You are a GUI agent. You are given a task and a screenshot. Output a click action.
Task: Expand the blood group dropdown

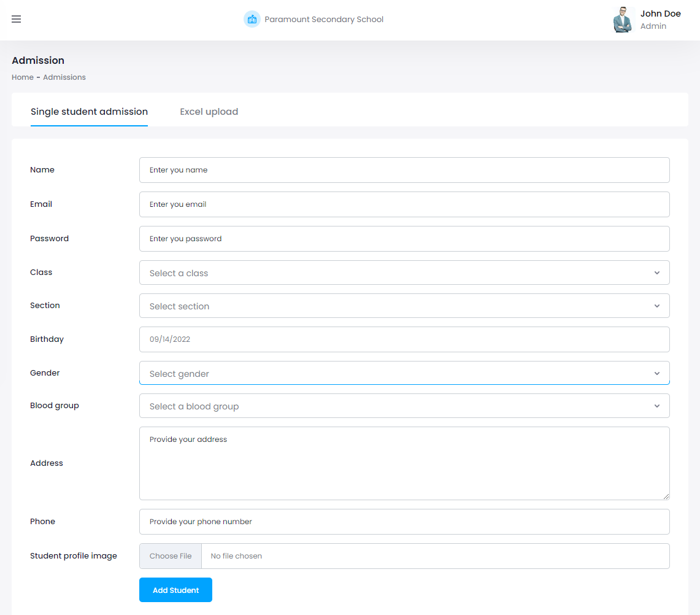(404, 406)
